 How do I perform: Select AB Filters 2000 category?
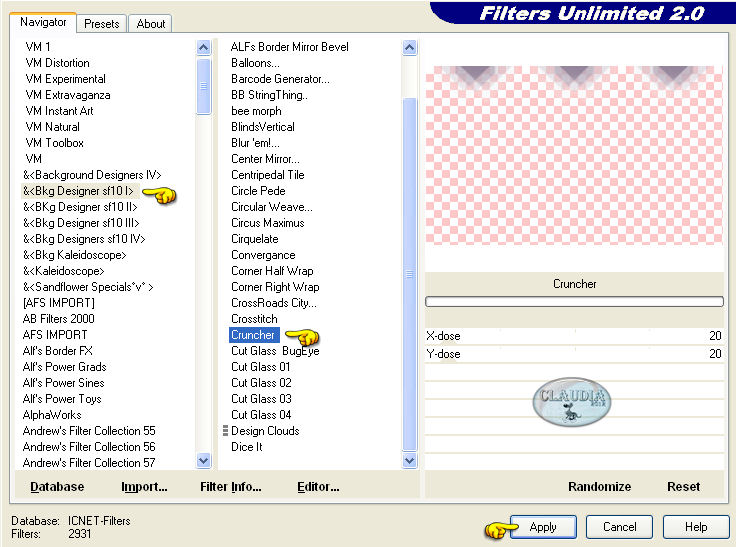click(59, 319)
